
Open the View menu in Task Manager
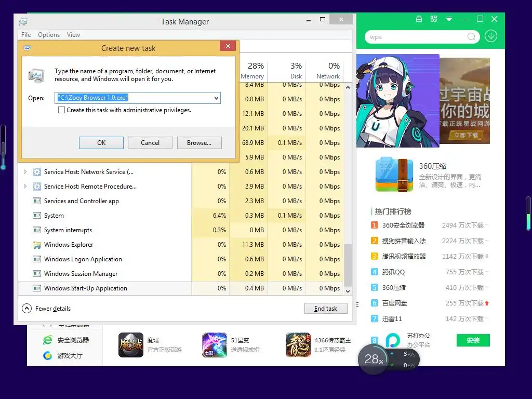pyautogui.click(x=73, y=35)
